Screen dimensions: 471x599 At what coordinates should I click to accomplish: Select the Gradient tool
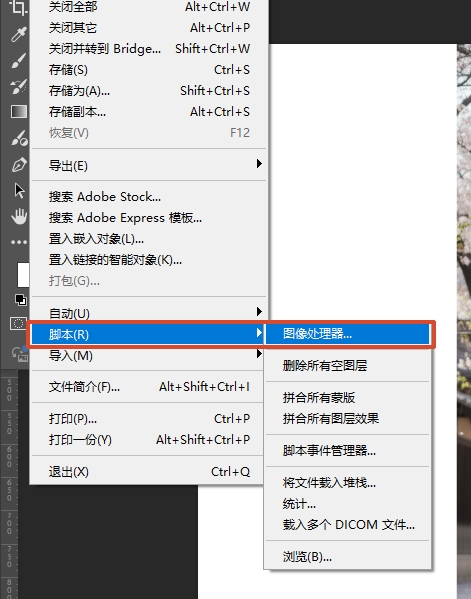coord(19,112)
